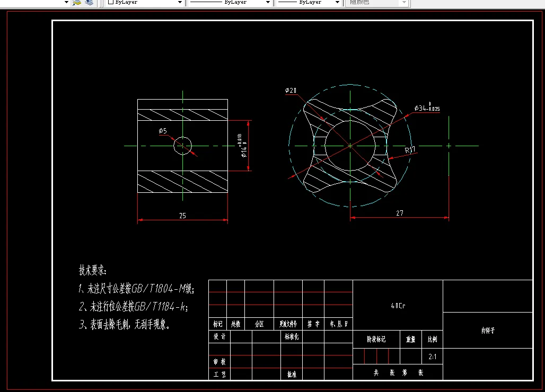Image resolution: width=545 pixels, height=392 pixels.
Task: Select the Φ20 dimension text
Action: pos(291,90)
